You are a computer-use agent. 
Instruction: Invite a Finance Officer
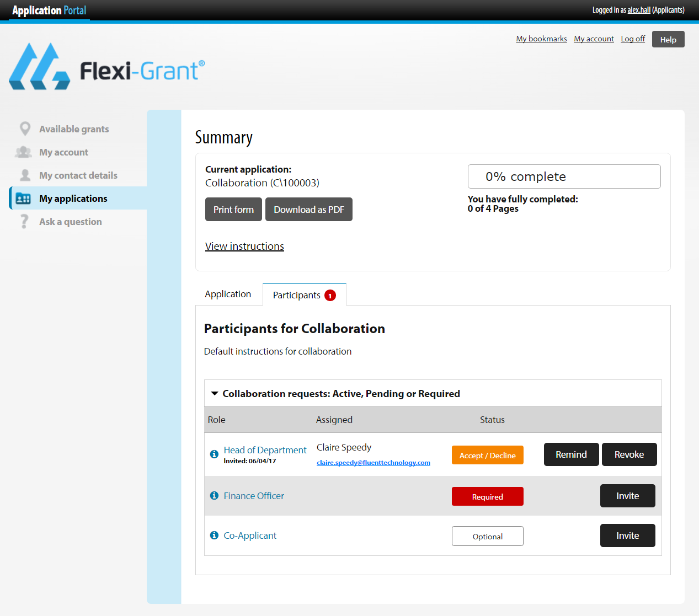coord(627,495)
